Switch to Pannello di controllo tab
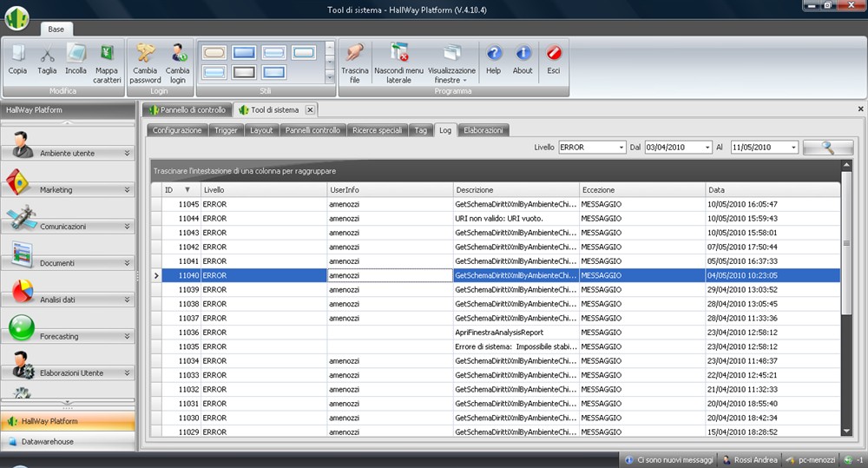 click(187, 109)
